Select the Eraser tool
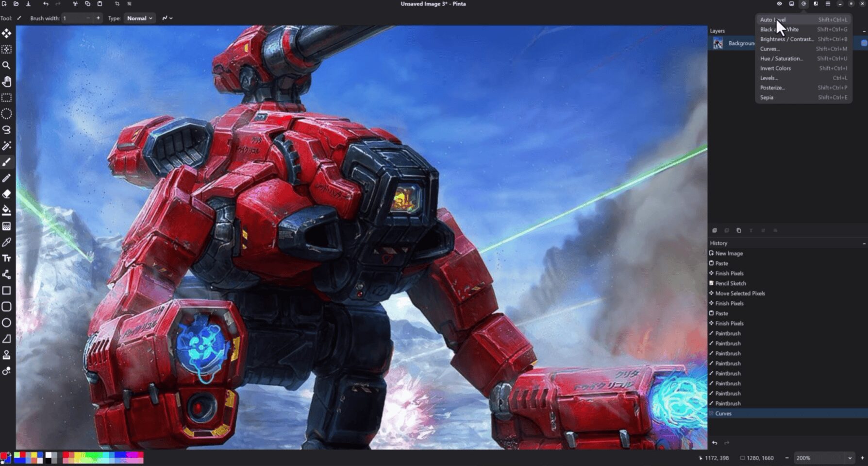Image resolution: width=868 pixels, height=466 pixels. (6, 194)
